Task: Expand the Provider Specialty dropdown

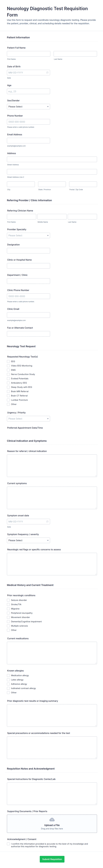Action: [x=28, y=236]
